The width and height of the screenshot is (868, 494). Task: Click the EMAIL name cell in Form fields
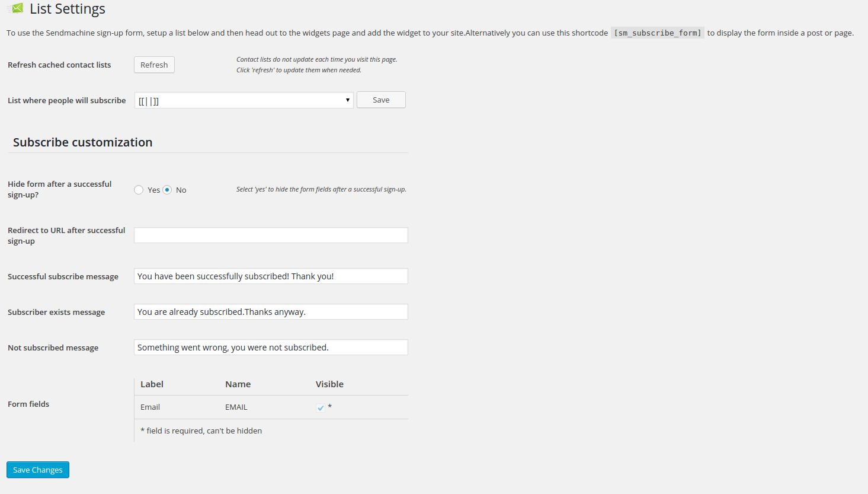point(236,407)
